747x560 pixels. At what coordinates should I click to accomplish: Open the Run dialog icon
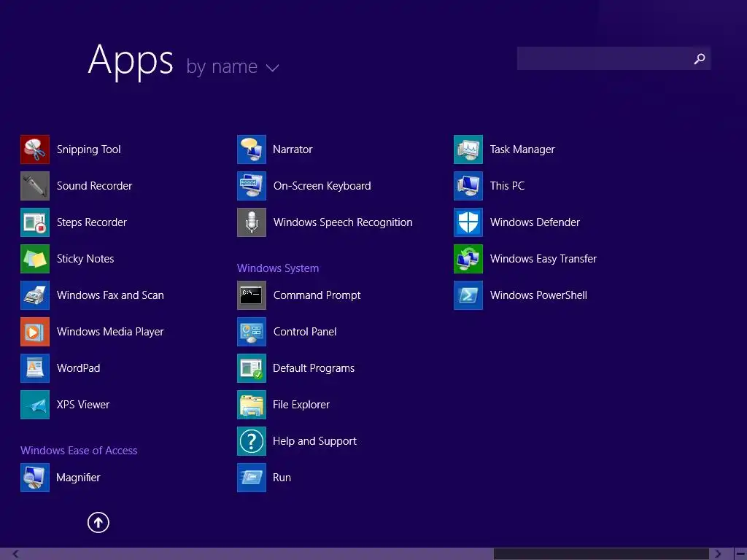coord(252,477)
